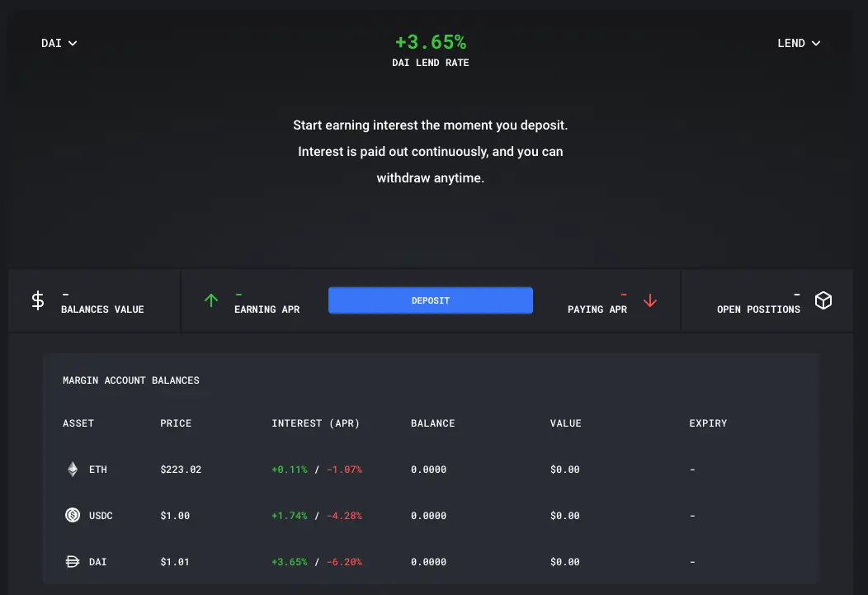This screenshot has height=595, width=868.
Task: Click ETH borrow rate -1.07%
Action: [344, 470]
